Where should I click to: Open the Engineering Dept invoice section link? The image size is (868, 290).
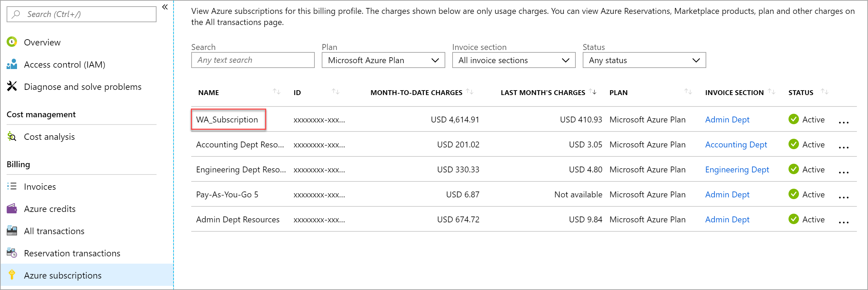click(737, 170)
